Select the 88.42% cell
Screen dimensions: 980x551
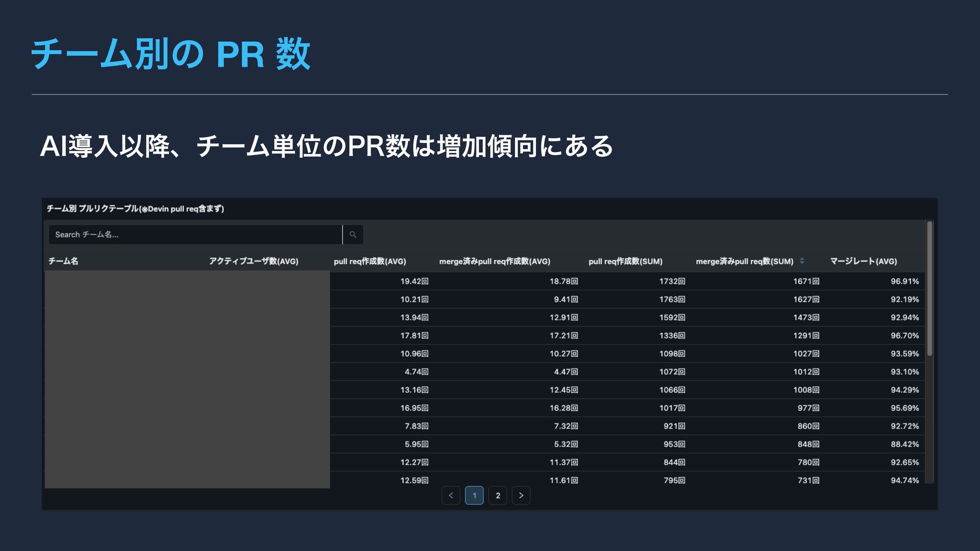905,444
